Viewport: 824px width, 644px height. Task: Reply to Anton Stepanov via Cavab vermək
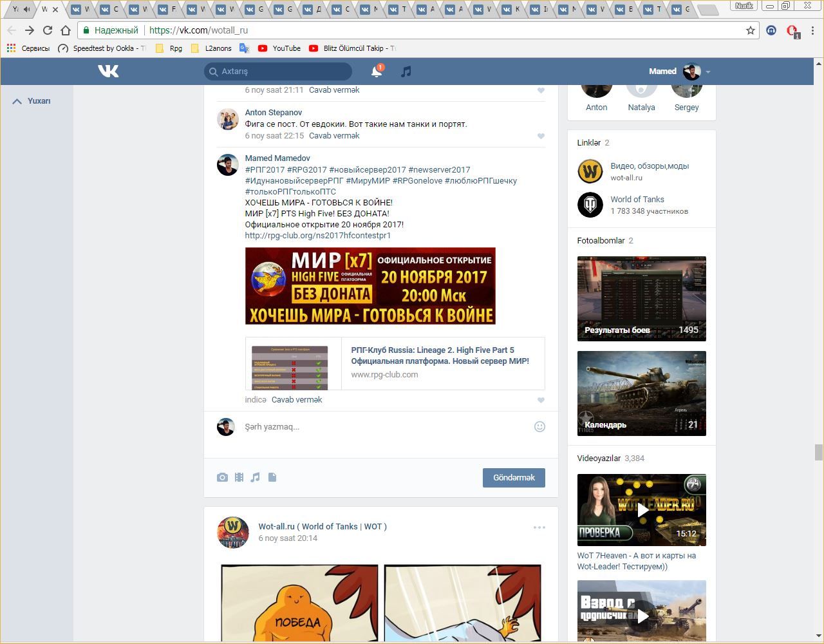(334, 136)
